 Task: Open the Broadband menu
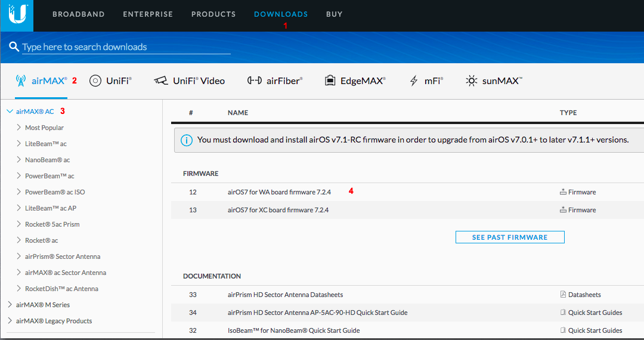tap(79, 14)
